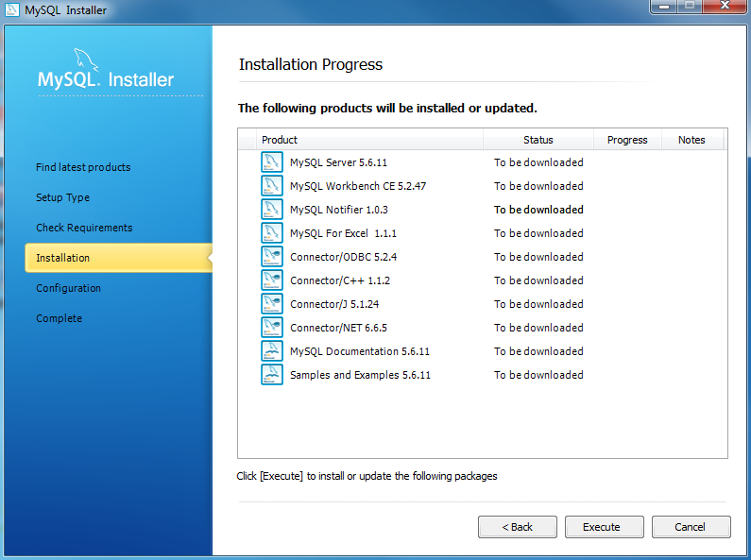Click the status of Connector/J row
The height and width of the screenshot is (560, 751).
click(x=538, y=304)
